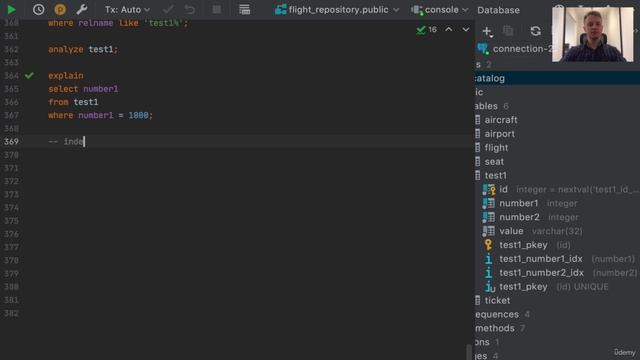This screenshot has width=640, height=360.
Task: Open the console session dropdown
Action: pos(440,10)
